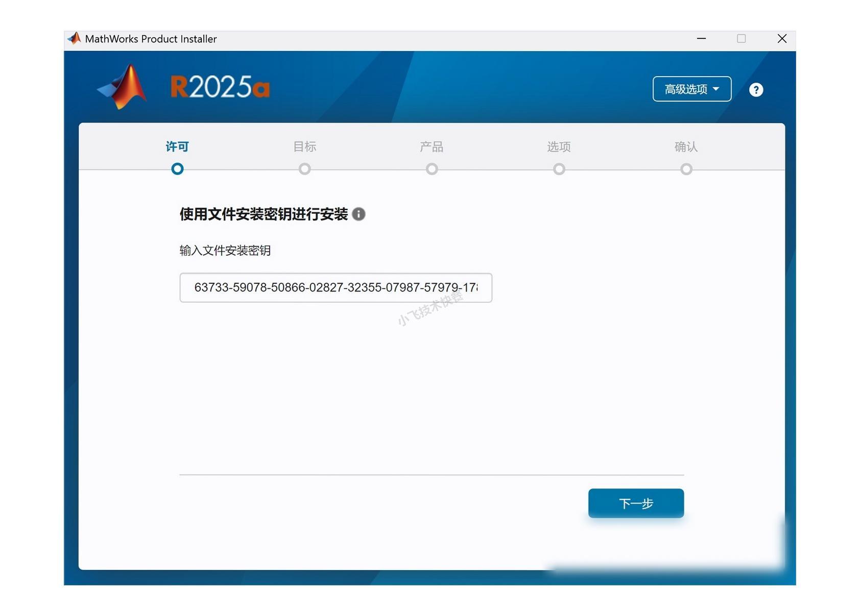Screen dimensions: 860x616
Task: Minimize the installer window
Action: point(701,39)
